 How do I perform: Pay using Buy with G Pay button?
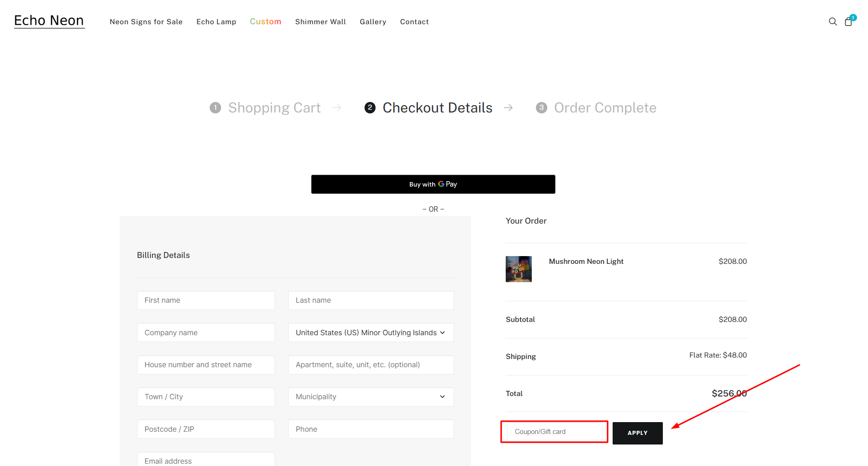(x=433, y=184)
